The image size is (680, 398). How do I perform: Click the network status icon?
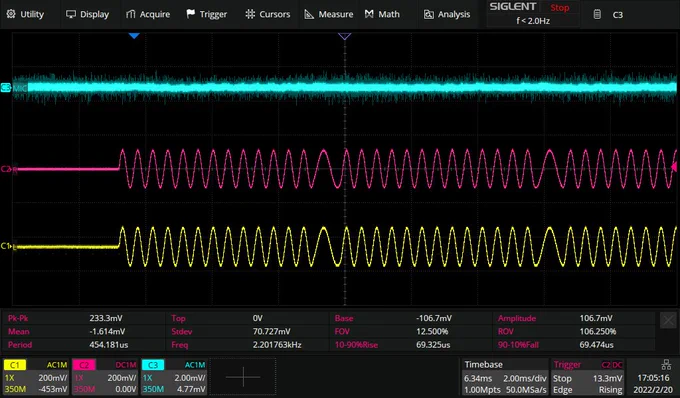pos(666,365)
